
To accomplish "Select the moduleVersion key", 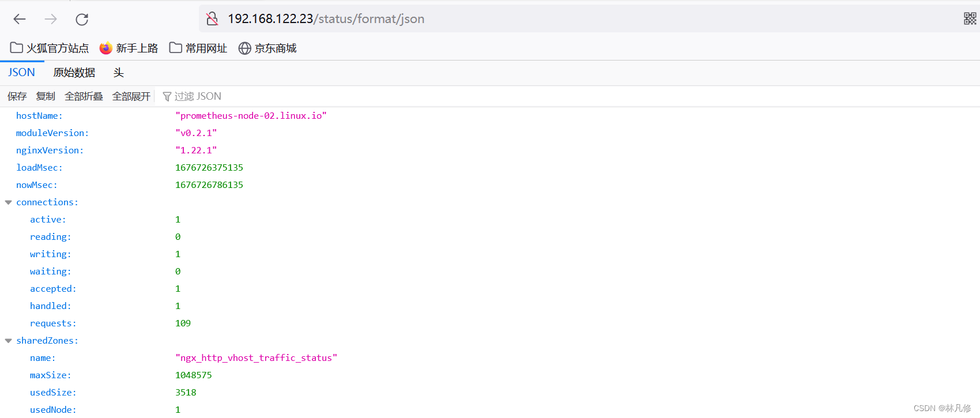I will point(52,133).
